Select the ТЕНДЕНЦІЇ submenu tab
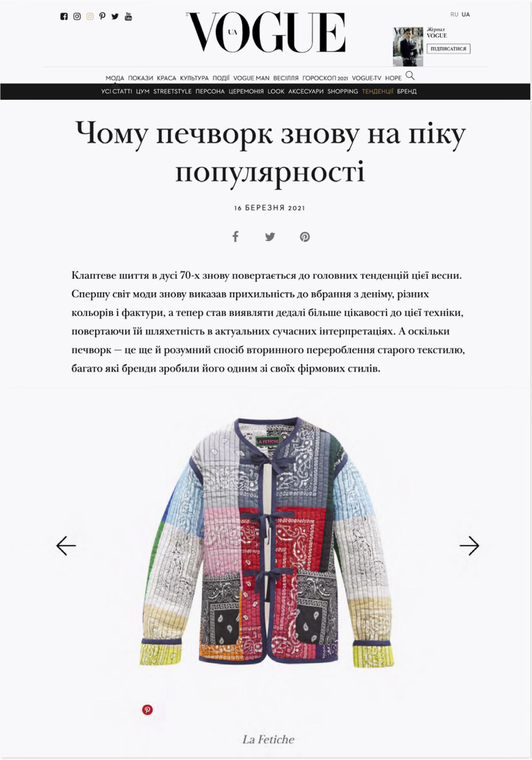 click(377, 91)
